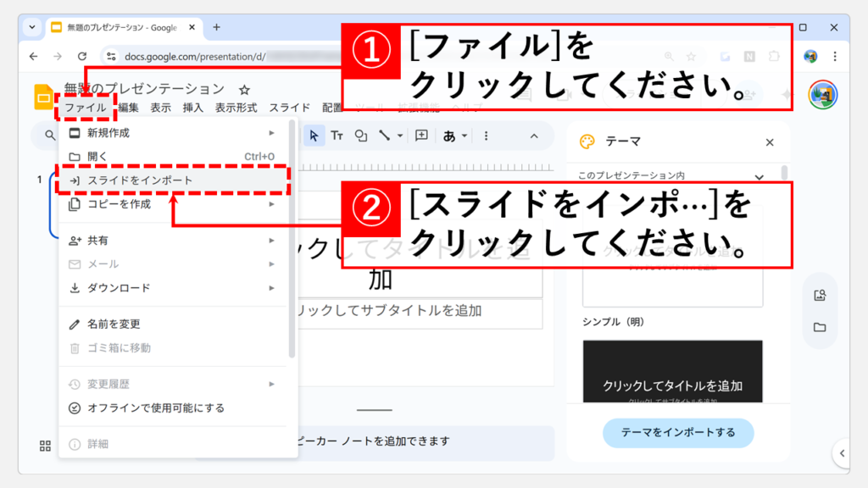Open the スライド menu in menu bar
868x488 pixels.
[290, 108]
